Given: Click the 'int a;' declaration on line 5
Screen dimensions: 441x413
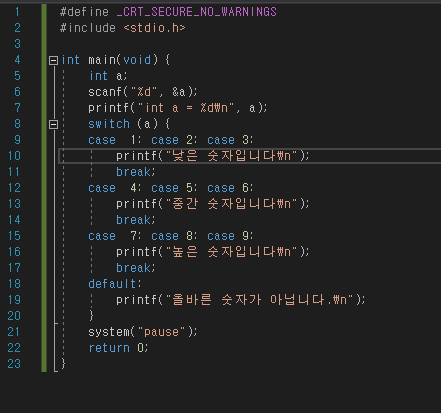Looking at the screenshot, I should tap(108, 76).
